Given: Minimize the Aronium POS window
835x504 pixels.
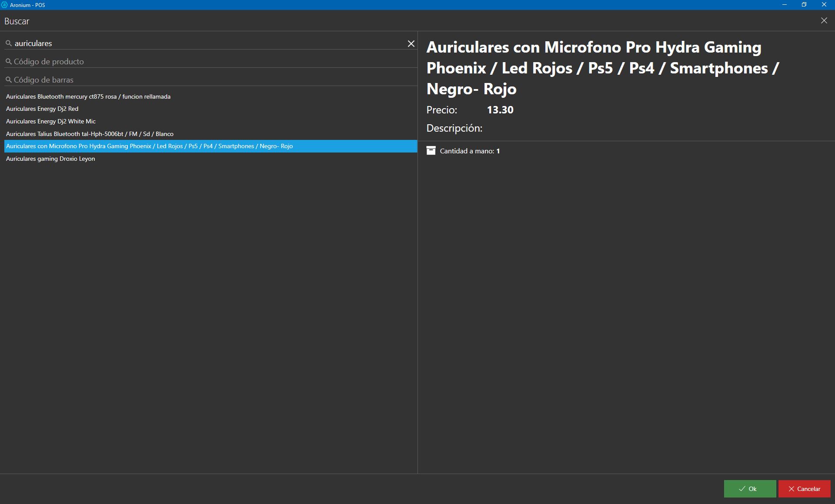Looking at the screenshot, I should pyautogui.click(x=785, y=5).
